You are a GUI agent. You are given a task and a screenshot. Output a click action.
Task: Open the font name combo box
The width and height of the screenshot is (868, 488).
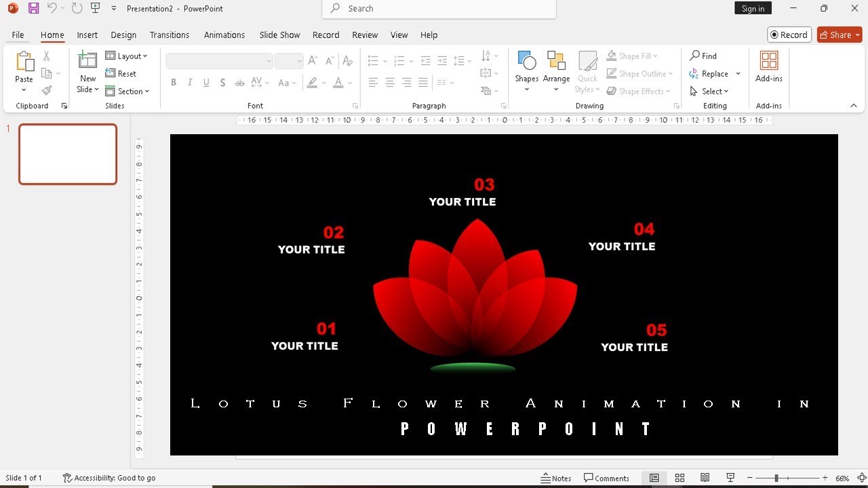click(x=219, y=61)
